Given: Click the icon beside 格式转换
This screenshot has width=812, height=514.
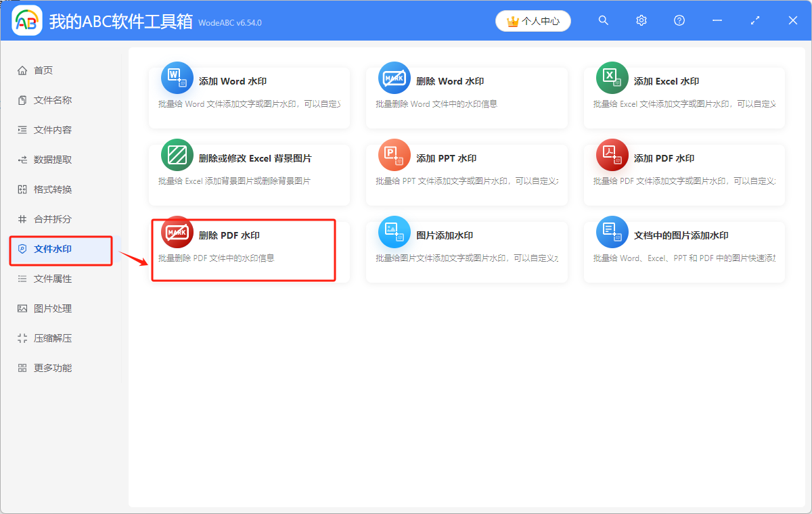Looking at the screenshot, I should (22, 189).
